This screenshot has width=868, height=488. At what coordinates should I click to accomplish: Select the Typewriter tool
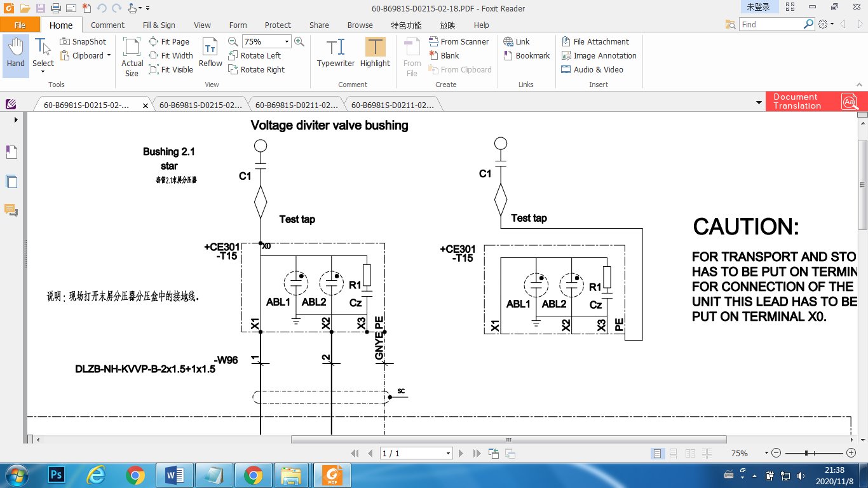coord(336,52)
